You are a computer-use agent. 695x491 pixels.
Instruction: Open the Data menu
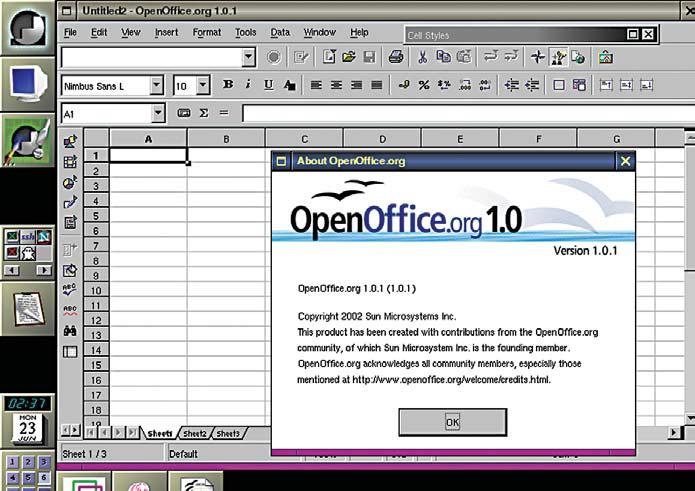[x=280, y=32]
